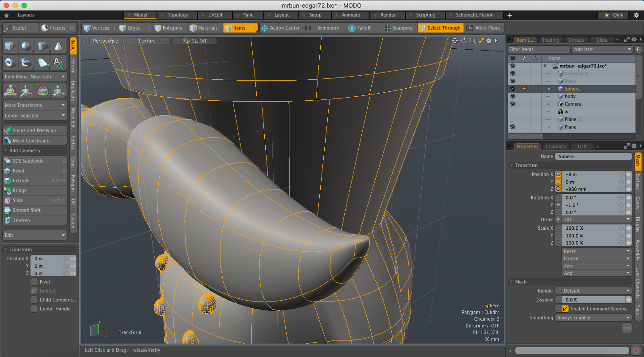This screenshot has width=644, height=357.
Task: Open the Edit dropdown
Action: (x=35, y=235)
